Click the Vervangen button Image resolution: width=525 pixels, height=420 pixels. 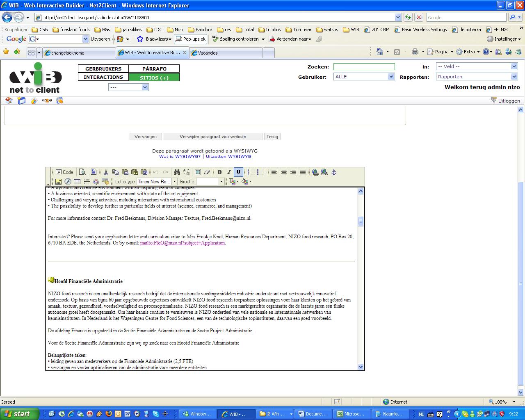146,137
